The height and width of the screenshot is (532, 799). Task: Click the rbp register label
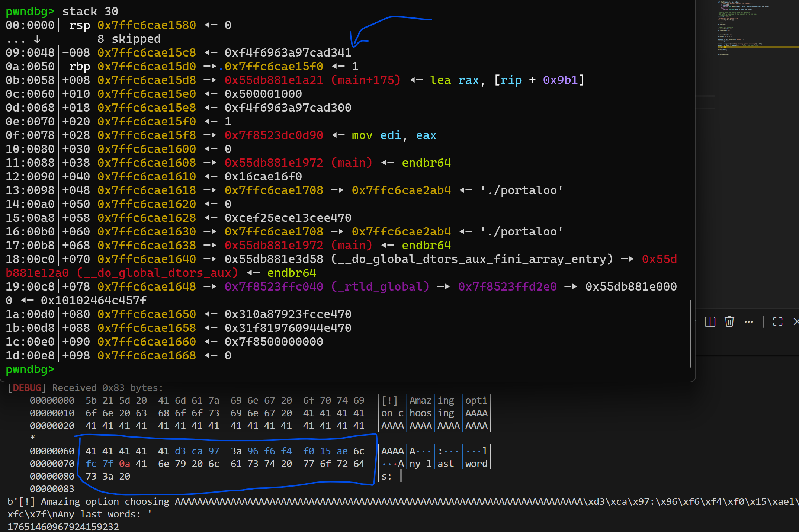tap(79, 67)
